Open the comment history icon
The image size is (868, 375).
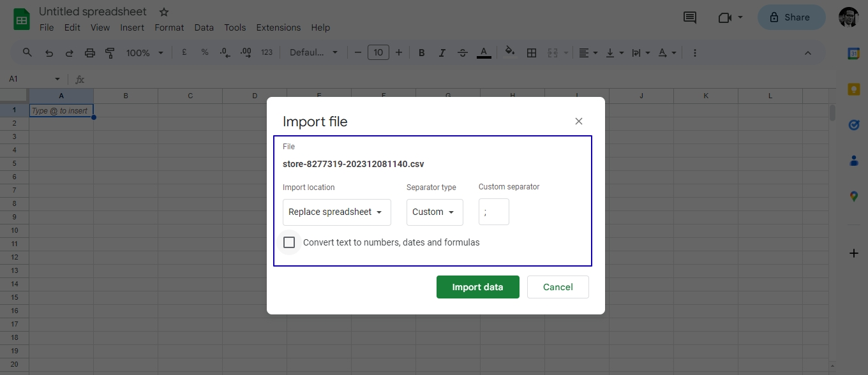(690, 17)
